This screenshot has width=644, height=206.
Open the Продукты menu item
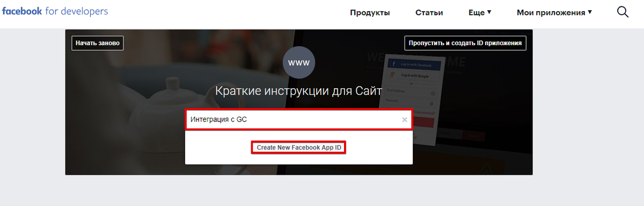[x=370, y=12]
